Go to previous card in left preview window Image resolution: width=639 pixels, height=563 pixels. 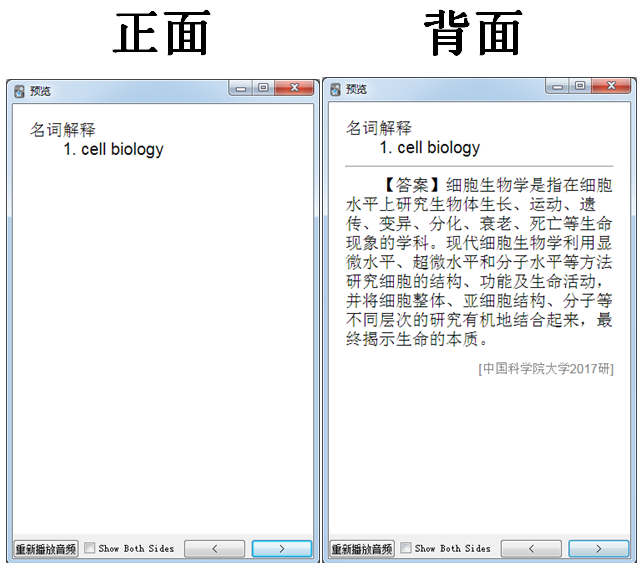[x=214, y=549]
